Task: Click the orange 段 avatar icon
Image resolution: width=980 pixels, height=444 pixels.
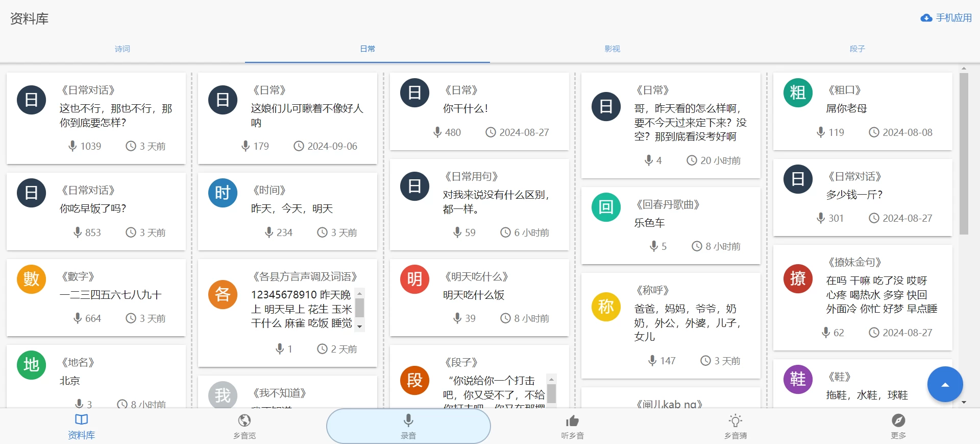Action: coord(415,380)
